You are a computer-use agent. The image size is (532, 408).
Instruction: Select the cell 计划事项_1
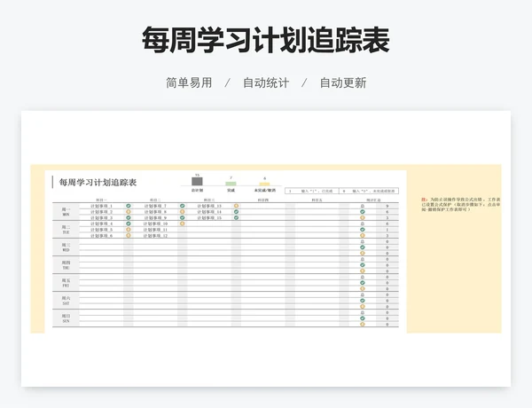[101, 206]
